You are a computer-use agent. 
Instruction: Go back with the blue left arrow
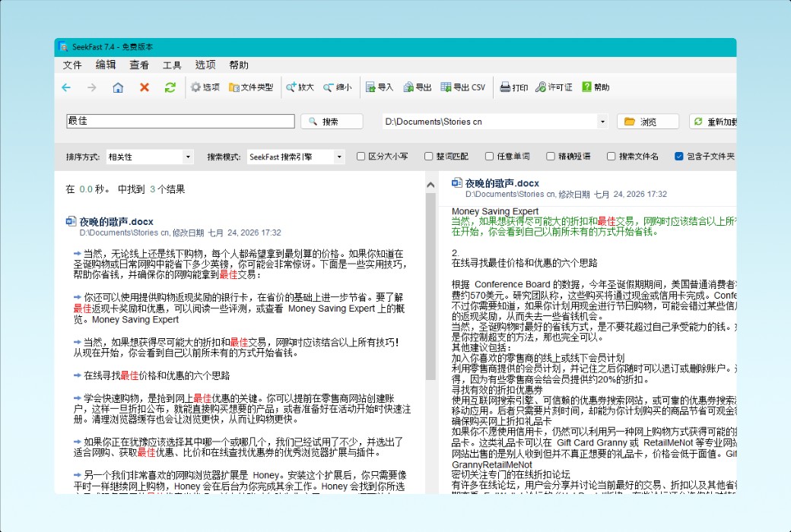pos(66,87)
